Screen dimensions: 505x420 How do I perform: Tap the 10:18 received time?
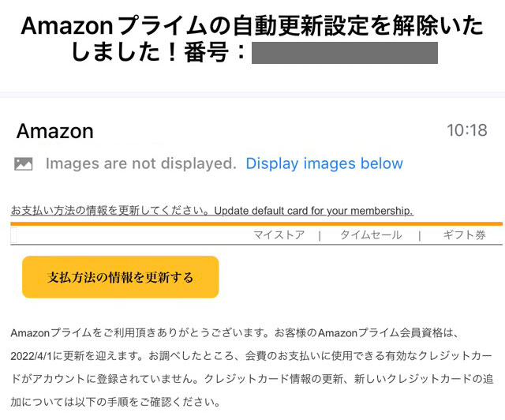467,130
